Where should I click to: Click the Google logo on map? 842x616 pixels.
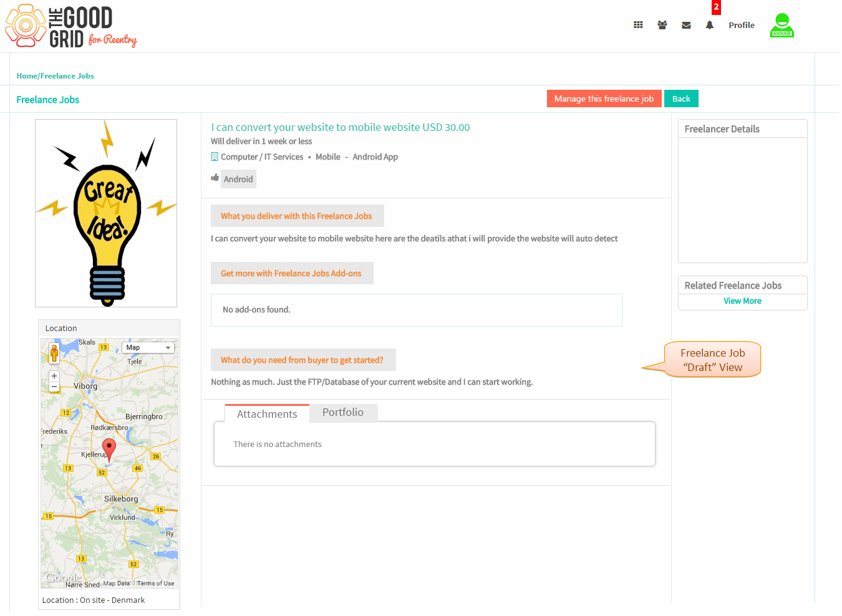[x=64, y=578]
